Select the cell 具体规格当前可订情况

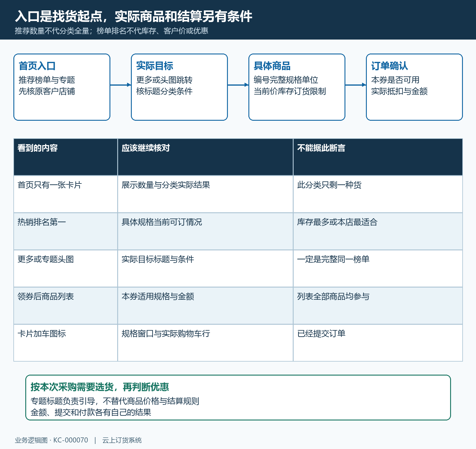(x=206, y=231)
